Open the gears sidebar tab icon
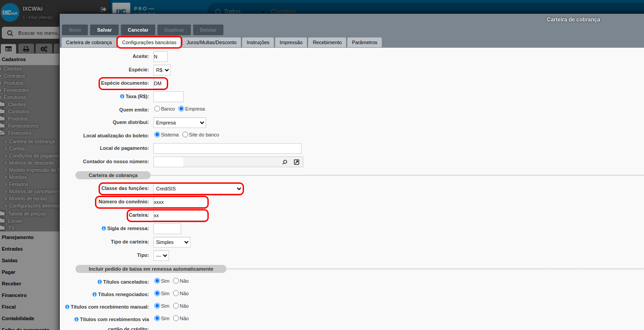This screenshot has width=644, height=330. pos(44,49)
